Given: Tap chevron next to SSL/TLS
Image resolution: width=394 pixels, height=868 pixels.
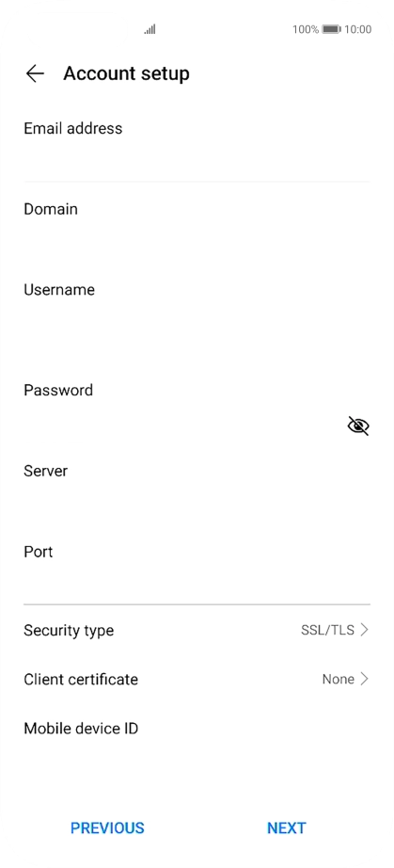Looking at the screenshot, I should (364, 630).
